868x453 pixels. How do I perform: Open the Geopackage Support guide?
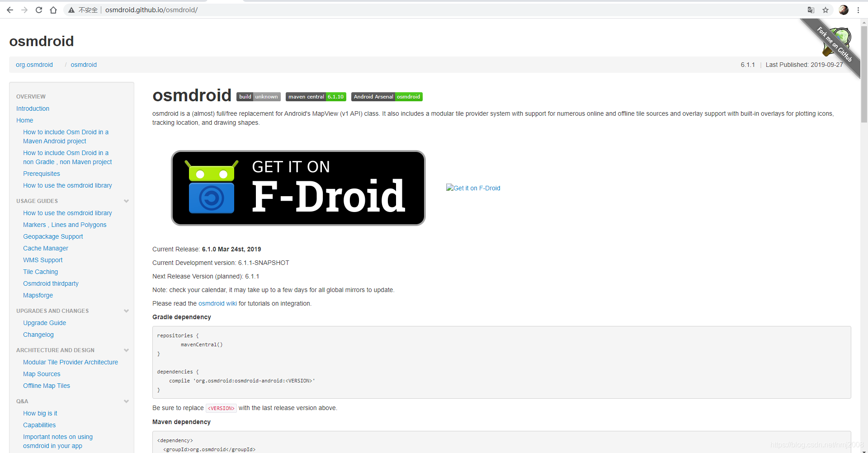pos(53,236)
